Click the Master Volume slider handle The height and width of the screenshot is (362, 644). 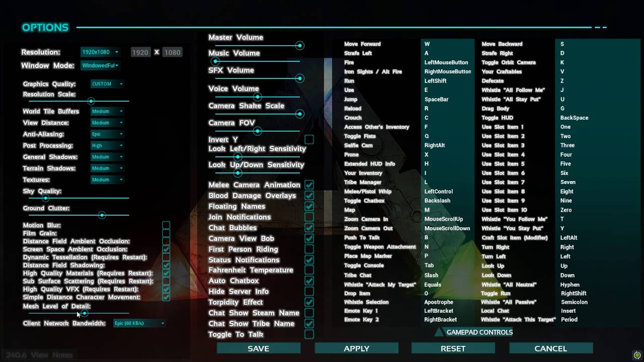[300, 46]
